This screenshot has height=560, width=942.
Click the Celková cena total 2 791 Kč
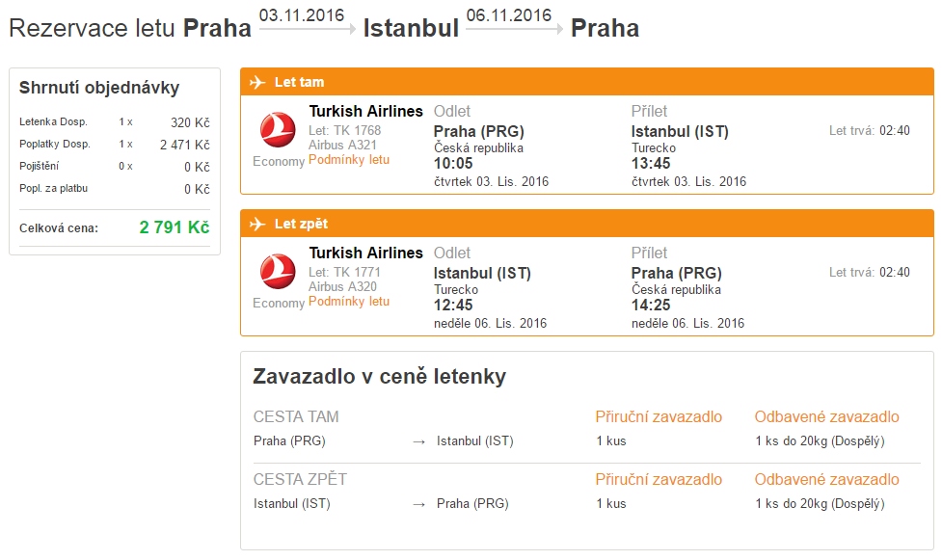pyautogui.click(x=175, y=227)
